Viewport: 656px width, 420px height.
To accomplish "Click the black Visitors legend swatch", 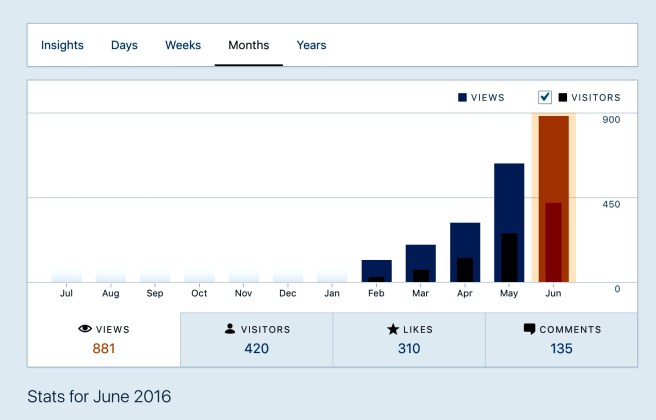I will pos(563,98).
